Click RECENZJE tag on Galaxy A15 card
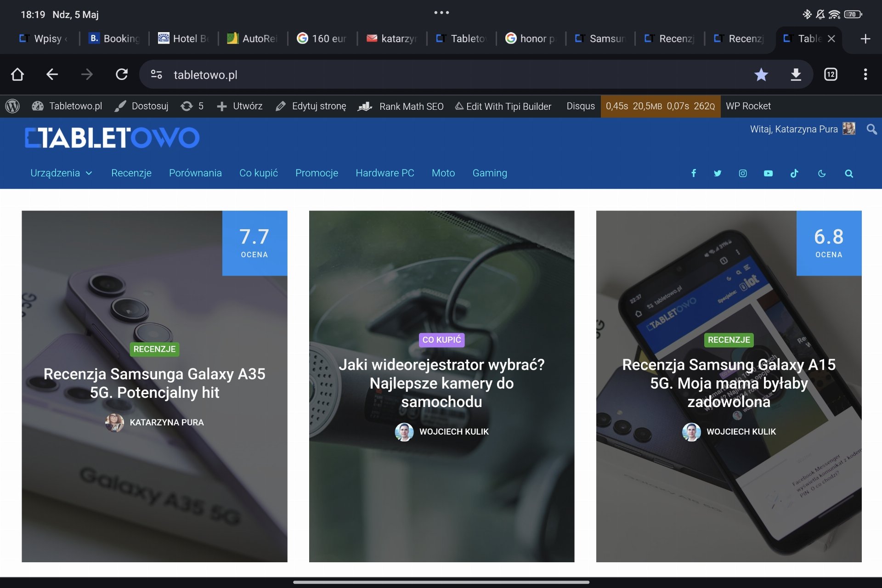 coord(729,340)
